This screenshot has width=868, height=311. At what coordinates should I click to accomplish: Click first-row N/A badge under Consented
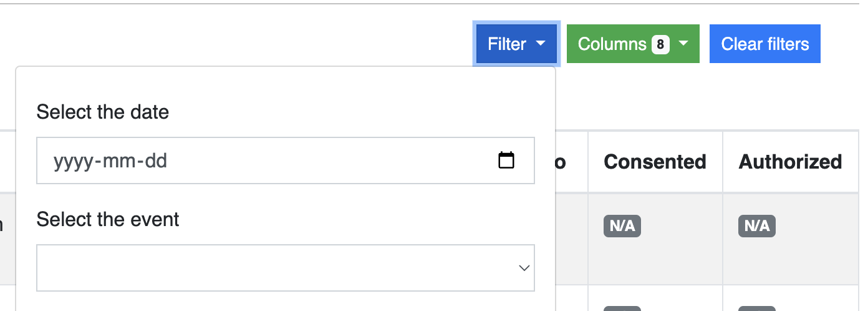(622, 226)
